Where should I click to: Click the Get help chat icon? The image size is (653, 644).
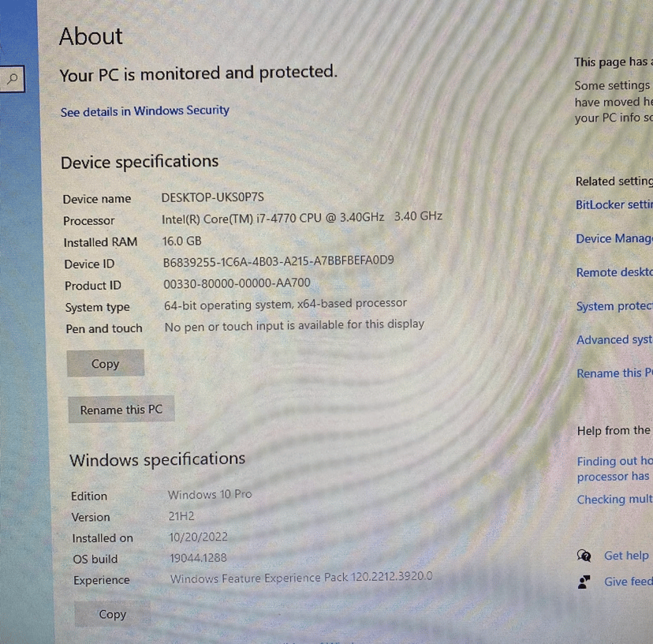point(584,556)
